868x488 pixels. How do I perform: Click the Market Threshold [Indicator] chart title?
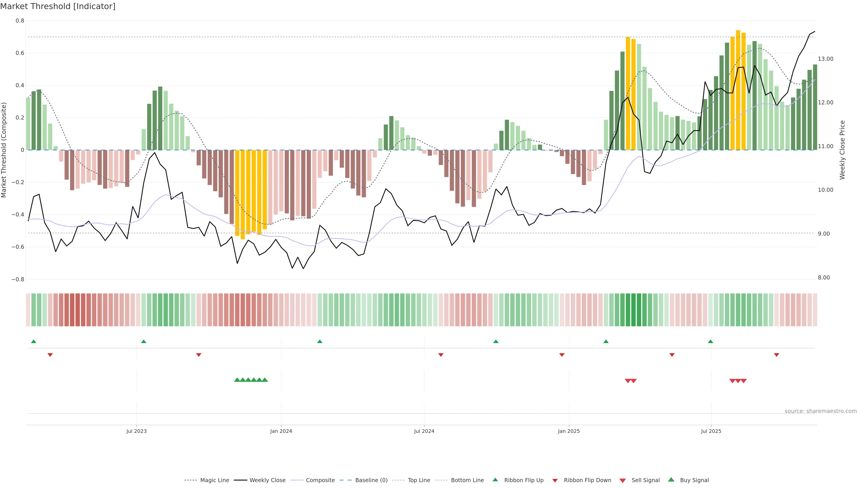[58, 6]
